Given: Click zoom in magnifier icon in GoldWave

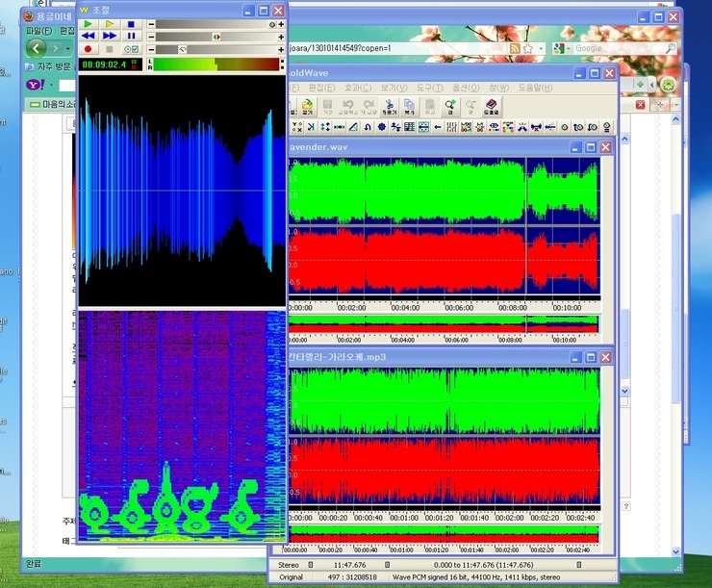Looking at the screenshot, I should tap(450, 106).
